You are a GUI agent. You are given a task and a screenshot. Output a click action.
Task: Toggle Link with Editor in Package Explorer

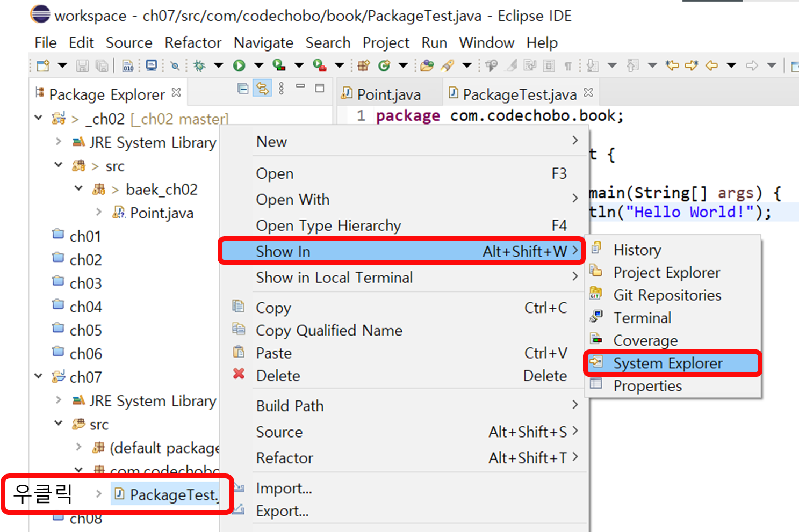pyautogui.click(x=262, y=89)
